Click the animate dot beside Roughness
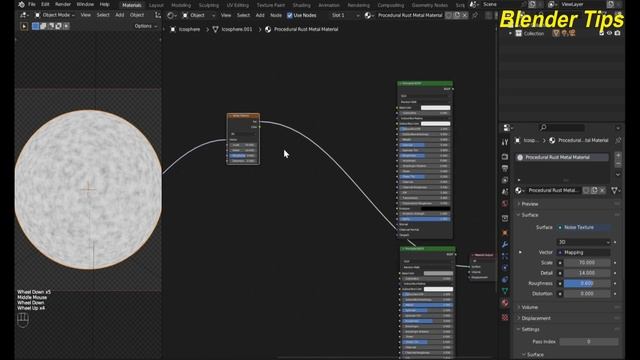Viewport: 640px width, 360px height. [615, 283]
